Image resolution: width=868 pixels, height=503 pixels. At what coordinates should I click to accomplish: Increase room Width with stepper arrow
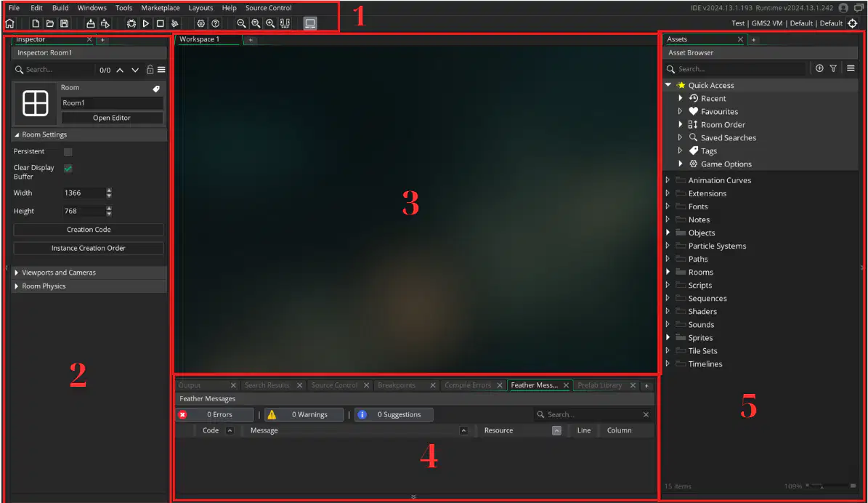[x=109, y=190]
